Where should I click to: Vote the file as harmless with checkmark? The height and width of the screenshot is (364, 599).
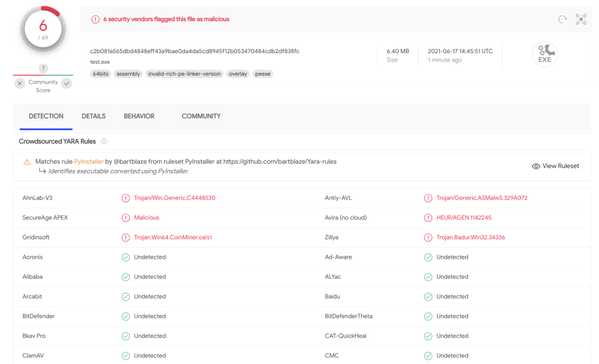(67, 83)
